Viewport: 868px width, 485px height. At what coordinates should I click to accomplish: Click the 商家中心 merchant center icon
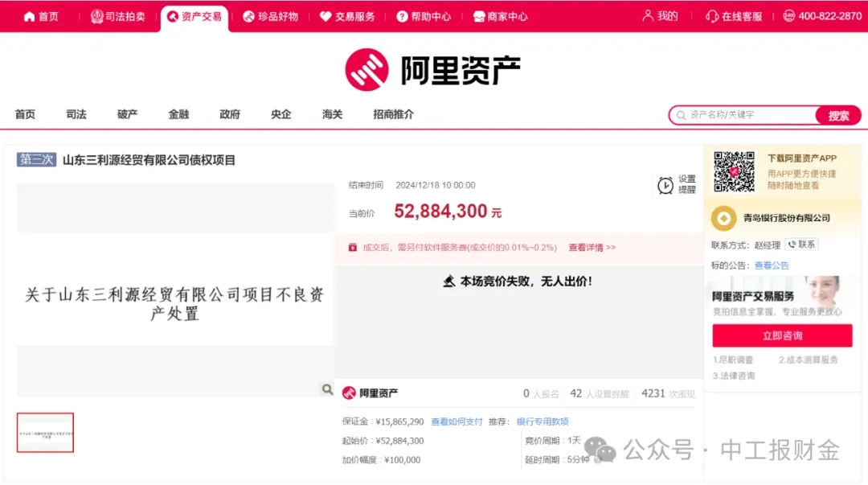(478, 15)
